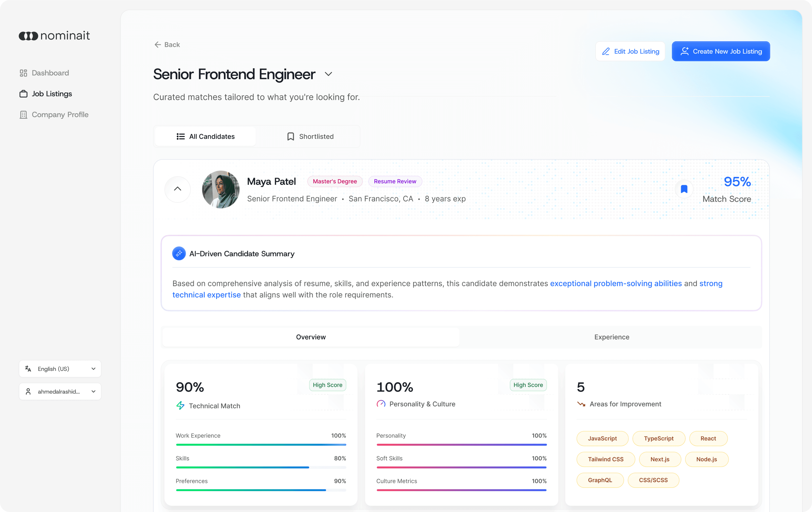
Task: Expand the ahmedalrashid account menu
Action: point(60,391)
